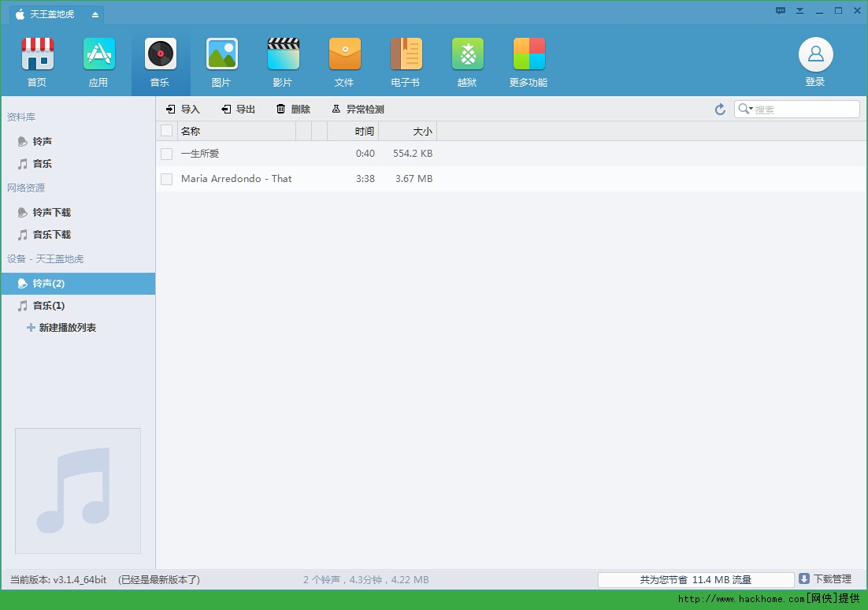Open the 首页 home store icon
Image resolution: width=868 pixels, height=610 pixels.
(x=37, y=55)
